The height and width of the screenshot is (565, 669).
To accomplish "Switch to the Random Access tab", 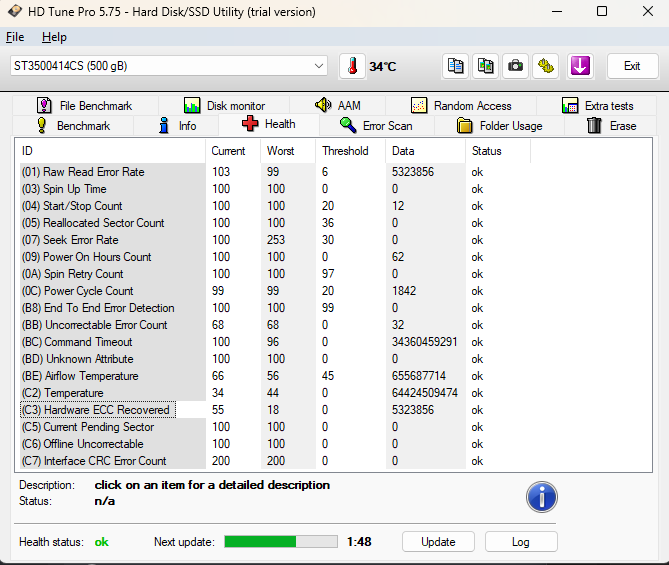I will point(461,105).
